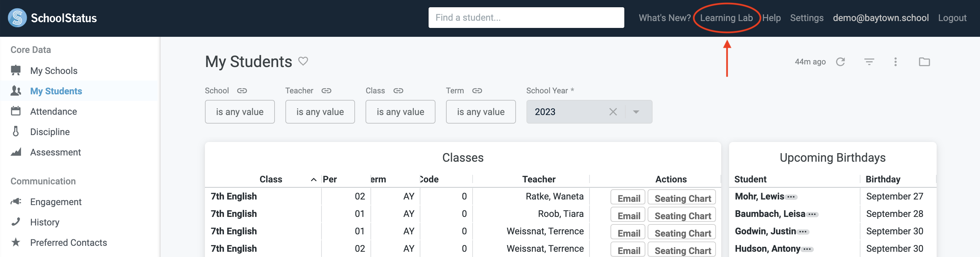The image size is (980, 257).
Task: Open options for Hudson, Antony
Action: 807,249
